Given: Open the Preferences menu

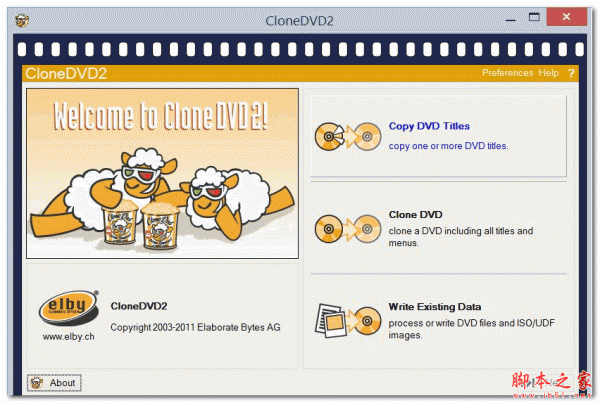Looking at the screenshot, I should [507, 73].
